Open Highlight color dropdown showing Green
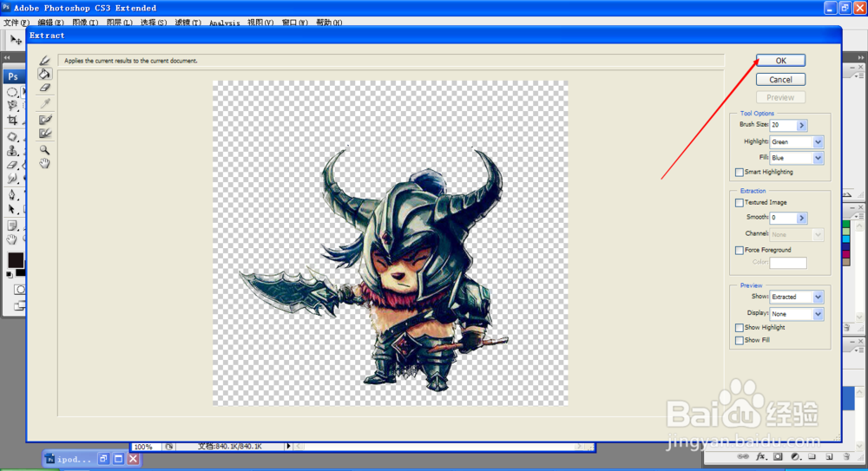The height and width of the screenshot is (471, 868). (797, 142)
